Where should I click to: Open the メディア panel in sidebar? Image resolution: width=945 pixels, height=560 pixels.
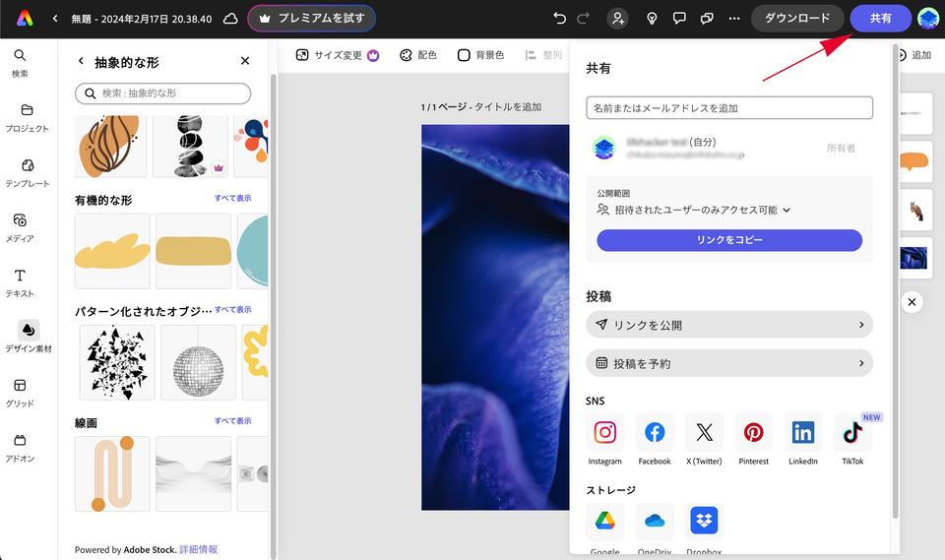20,226
